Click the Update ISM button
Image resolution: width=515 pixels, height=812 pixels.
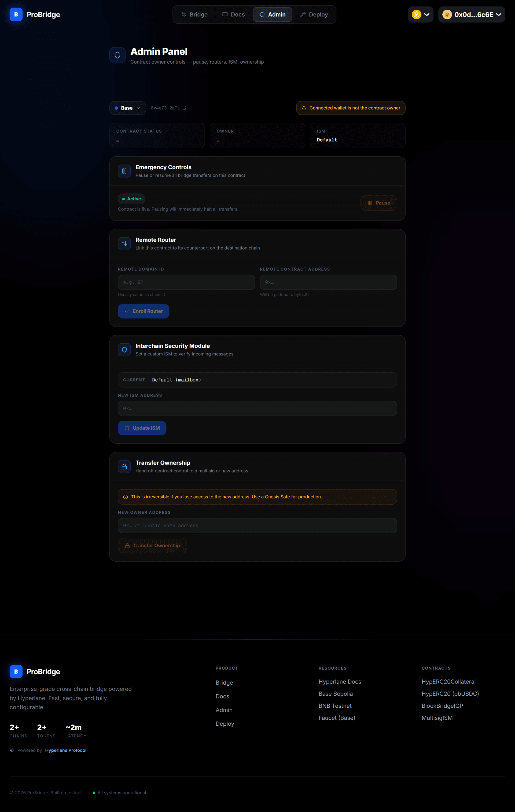[142, 428]
